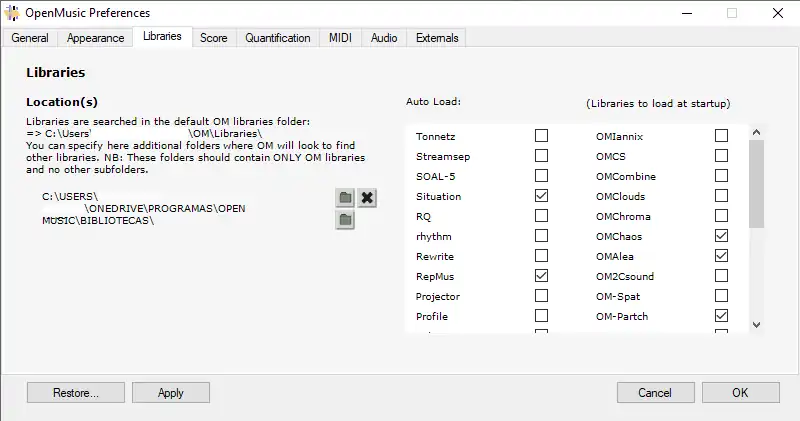Uncheck the OMAlea library
The width and height of the screenshot is (800, 421).
[721, 256]
